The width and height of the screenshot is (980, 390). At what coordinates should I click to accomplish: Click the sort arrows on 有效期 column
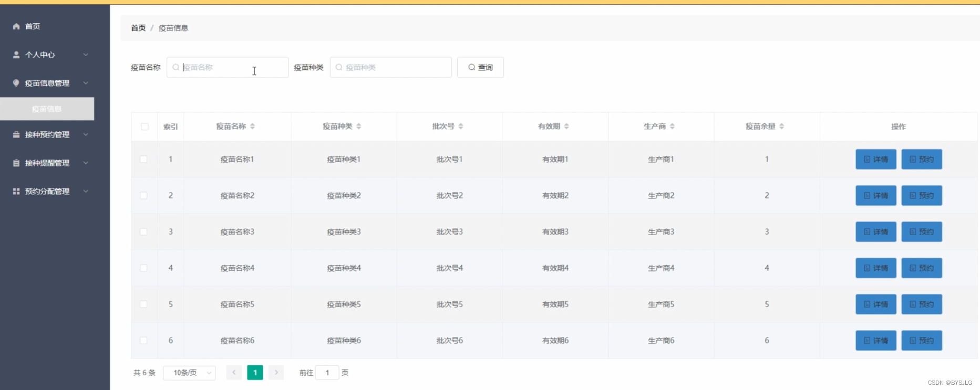coord(566,127)
